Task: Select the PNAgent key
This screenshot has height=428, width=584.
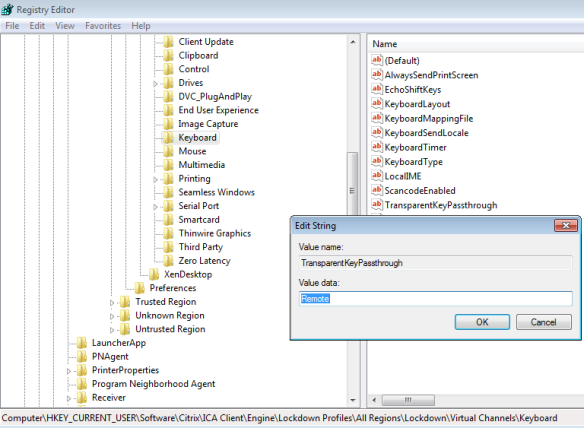Action: tap(110, 356)
